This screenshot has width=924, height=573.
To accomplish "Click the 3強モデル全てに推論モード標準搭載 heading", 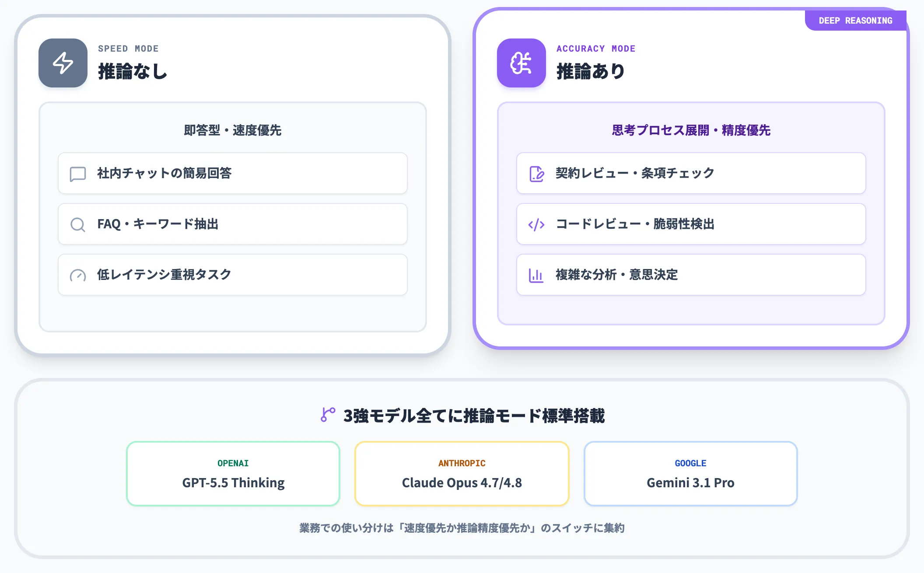I will [x=474, y=416].
